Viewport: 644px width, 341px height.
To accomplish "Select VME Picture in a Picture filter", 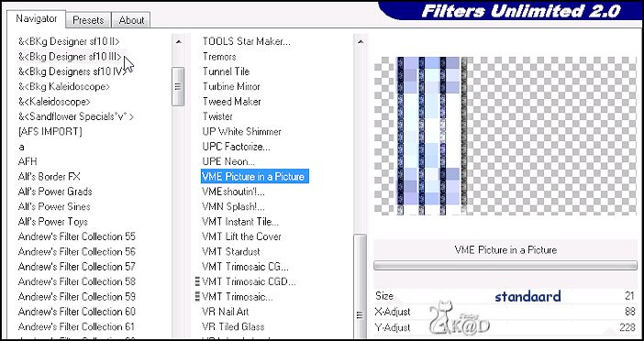I will 255,176.
